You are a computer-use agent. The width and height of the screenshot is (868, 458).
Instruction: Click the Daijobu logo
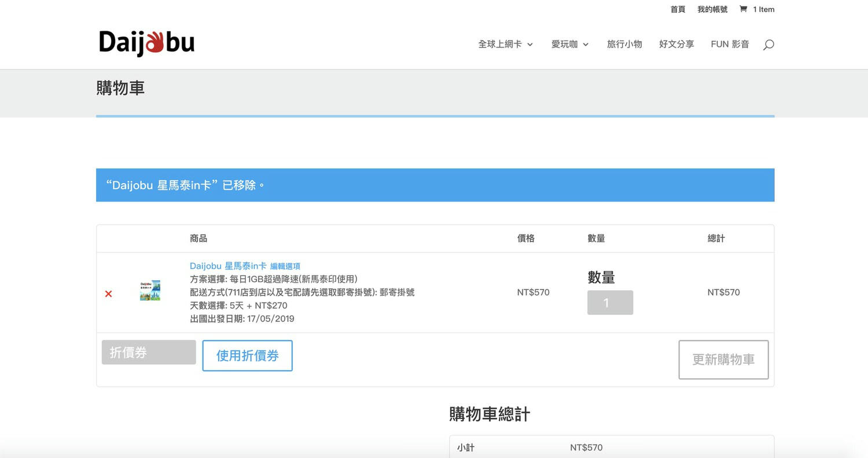click(146, 43)
